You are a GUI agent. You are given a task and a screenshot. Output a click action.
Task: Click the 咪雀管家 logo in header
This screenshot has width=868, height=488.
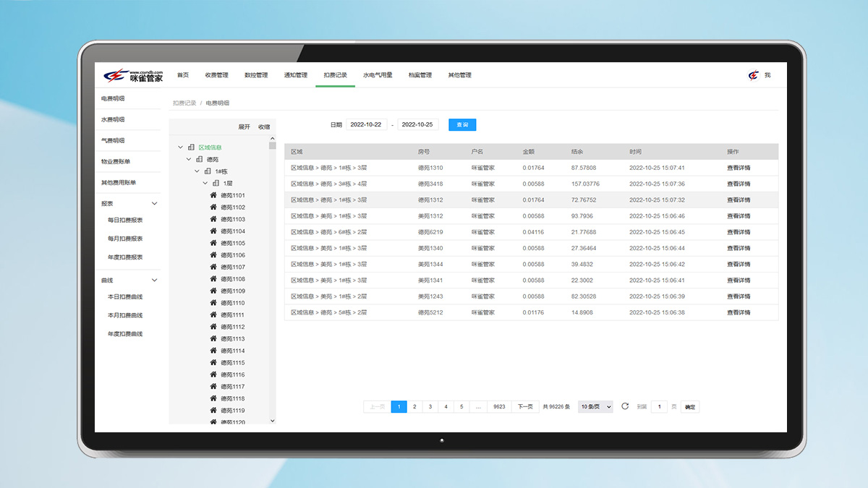pyautogui.click(x=133, y=75)
